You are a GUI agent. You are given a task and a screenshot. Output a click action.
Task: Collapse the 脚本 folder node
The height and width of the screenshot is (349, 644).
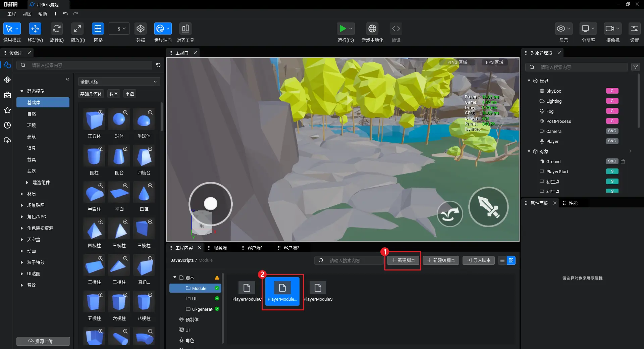[x=175, y=278]
